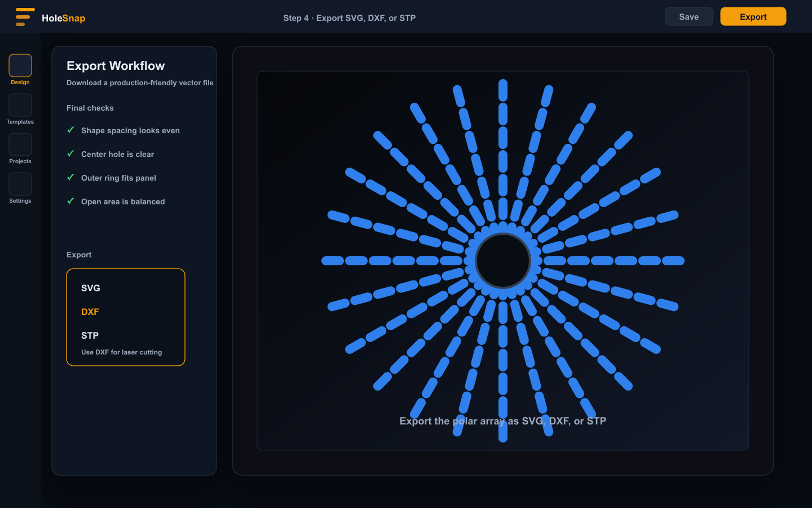Image resolution: width=812 pixels, height=508 pixels.
Task: Click 'Download a production-friendly vector file' text
Action: 140,83
